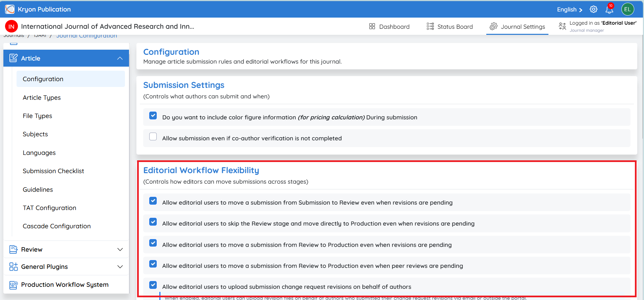
Task: Open the notifications bell
Action: [609, 9]
